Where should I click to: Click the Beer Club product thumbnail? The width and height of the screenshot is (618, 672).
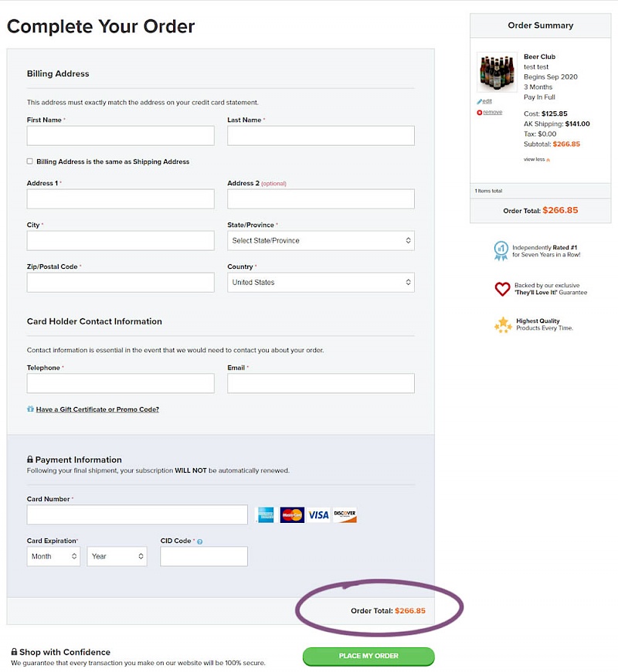[497, 73]
